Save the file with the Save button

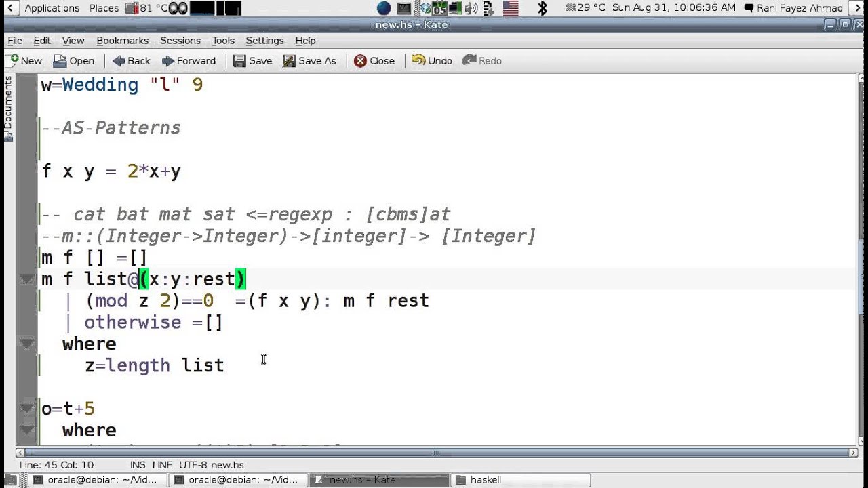[x=252, y=61]
